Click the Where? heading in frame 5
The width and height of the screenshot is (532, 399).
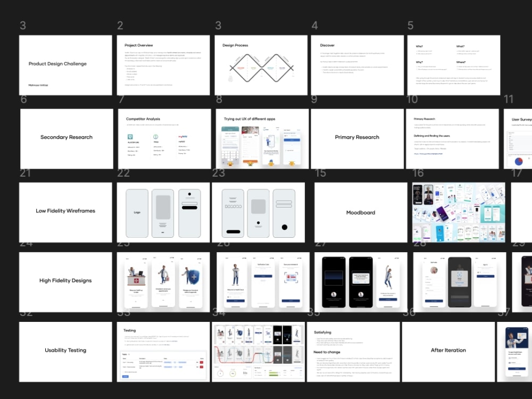coord(461,62)
